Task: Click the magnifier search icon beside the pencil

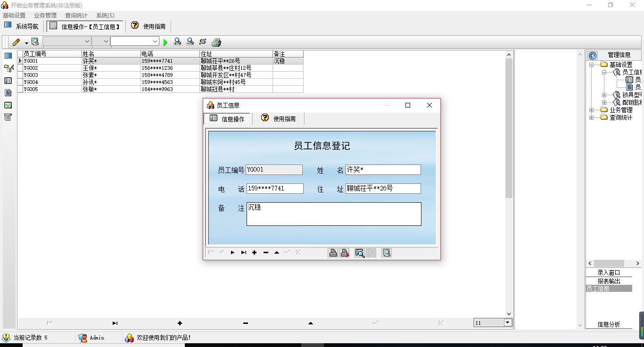Action: pyautogui.click(x=35, y=42)
